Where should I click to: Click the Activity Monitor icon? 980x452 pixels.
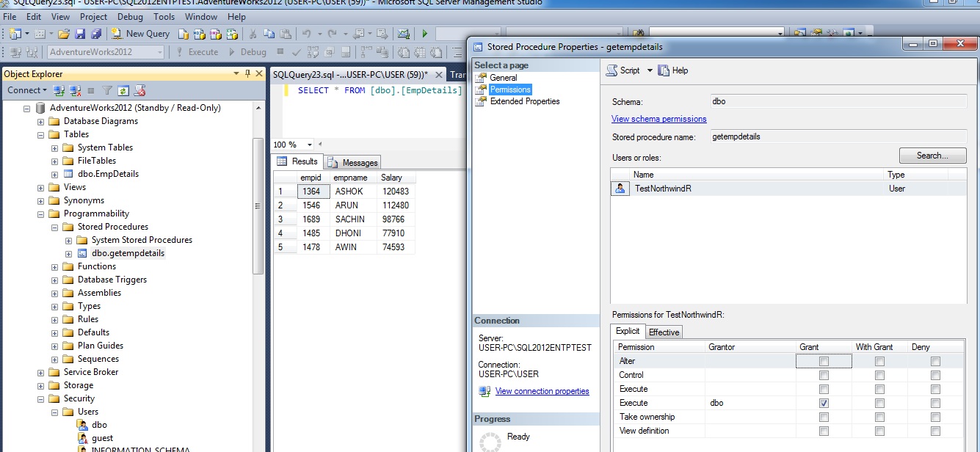tap(404, 34)
